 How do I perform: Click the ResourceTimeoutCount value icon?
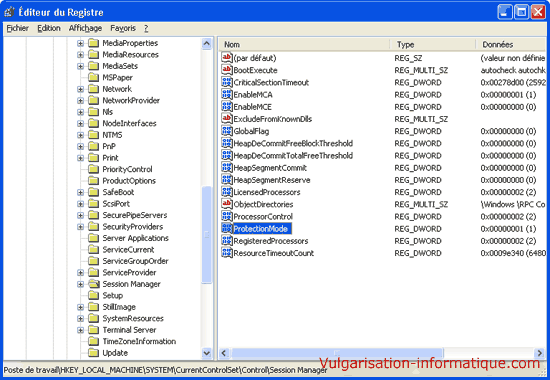227,253
